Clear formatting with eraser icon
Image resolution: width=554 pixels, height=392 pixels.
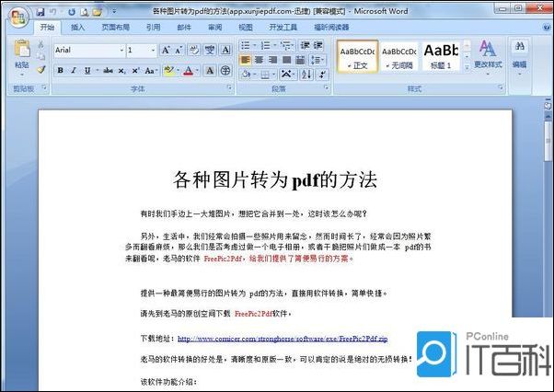coord(195,50)
